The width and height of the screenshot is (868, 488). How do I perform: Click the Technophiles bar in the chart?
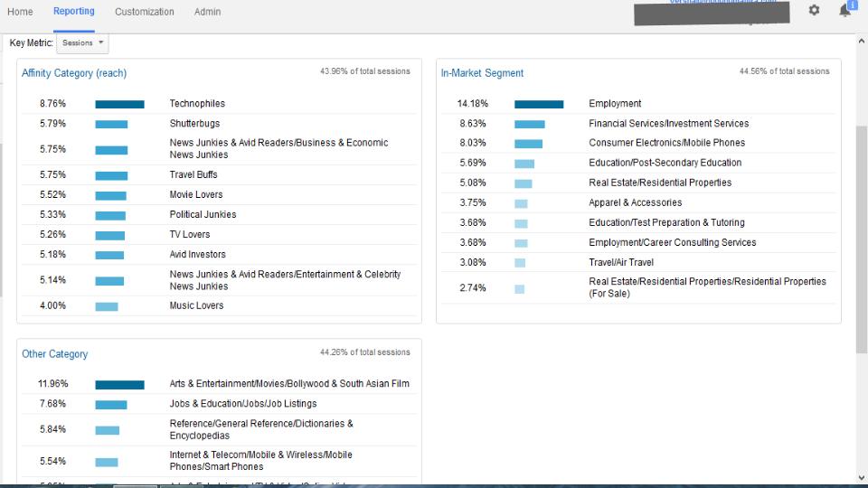pos(119,104)
